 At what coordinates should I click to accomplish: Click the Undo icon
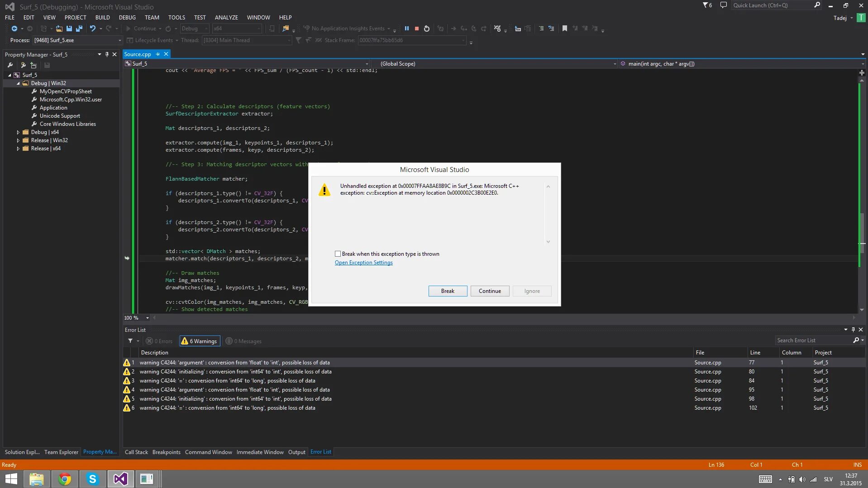coord(93,29)
